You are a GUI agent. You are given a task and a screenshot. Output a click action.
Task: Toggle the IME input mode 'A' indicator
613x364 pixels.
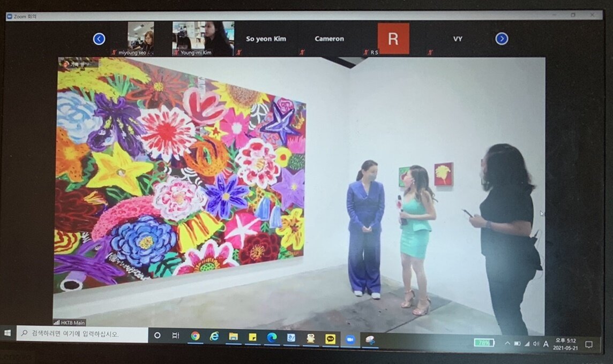(546, 344)
